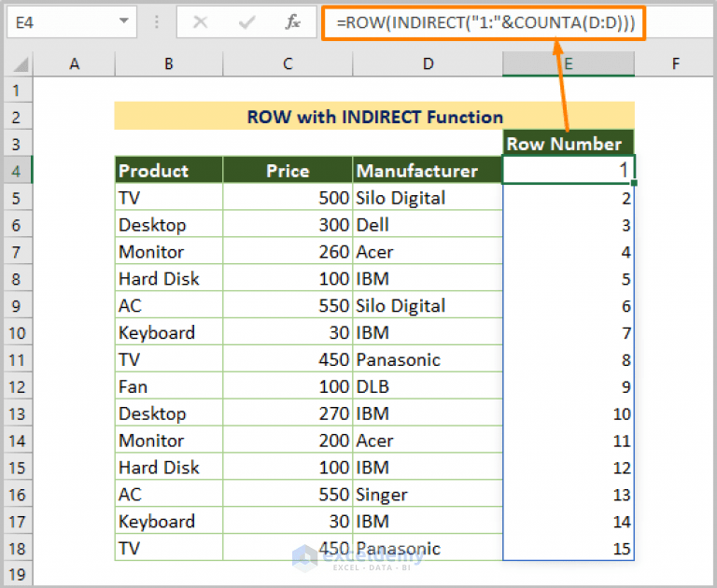Select the price cell 200

pos(288,441)
